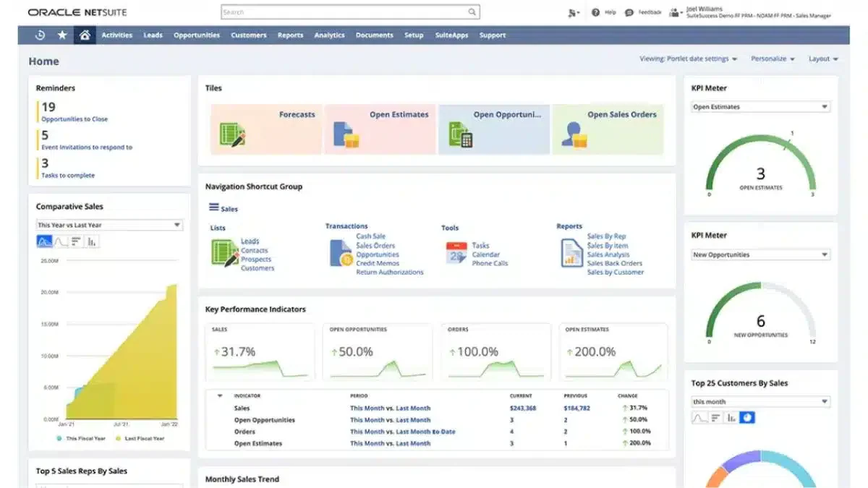The height and width of the screenshot is (488, 868).
Task: Click the Open Opportunities calculator tile icon
Action: (x=461, y=134)
